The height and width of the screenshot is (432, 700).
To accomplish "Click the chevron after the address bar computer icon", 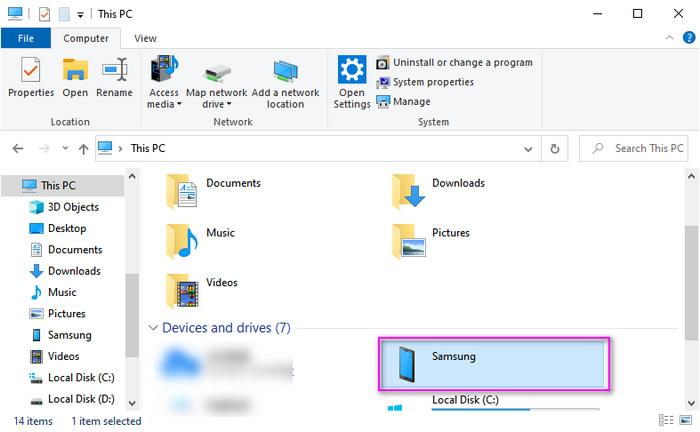I will click(120, 149).
